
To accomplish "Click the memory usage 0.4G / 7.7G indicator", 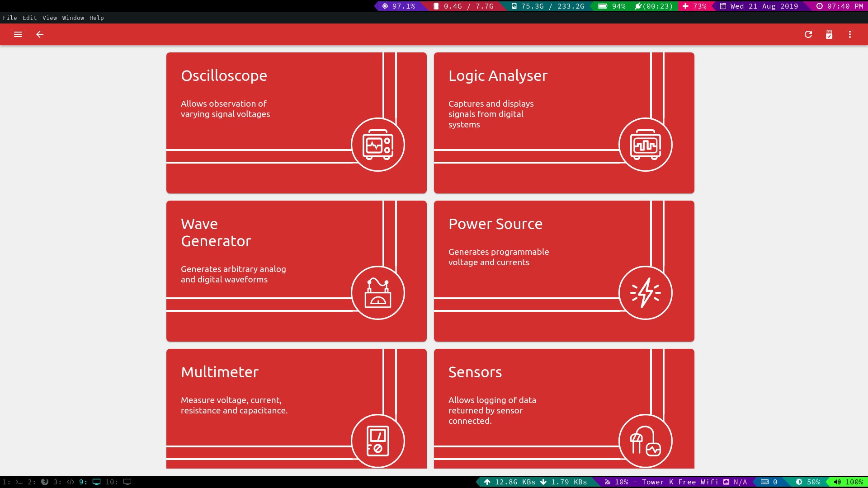I will click(463, 6).
